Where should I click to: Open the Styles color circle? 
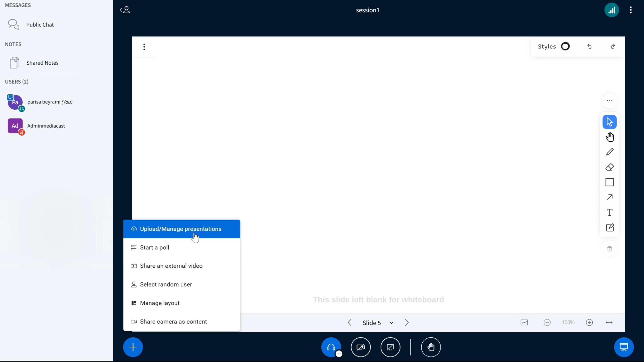point(565,47)
